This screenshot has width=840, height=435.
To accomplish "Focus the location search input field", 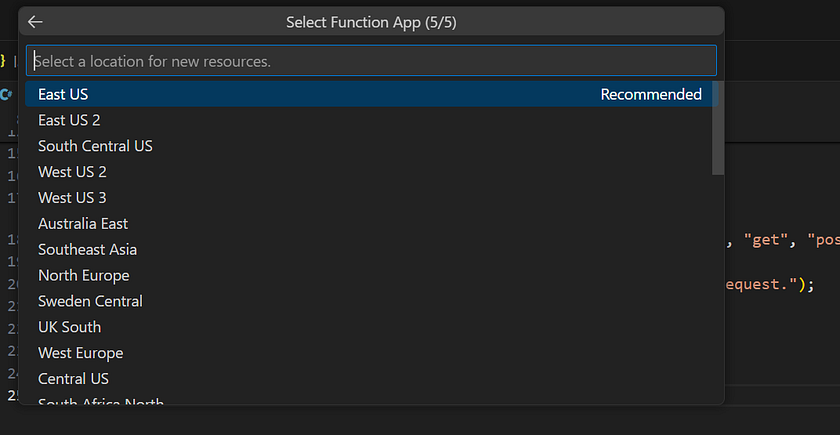I will [x=371, y=61].
